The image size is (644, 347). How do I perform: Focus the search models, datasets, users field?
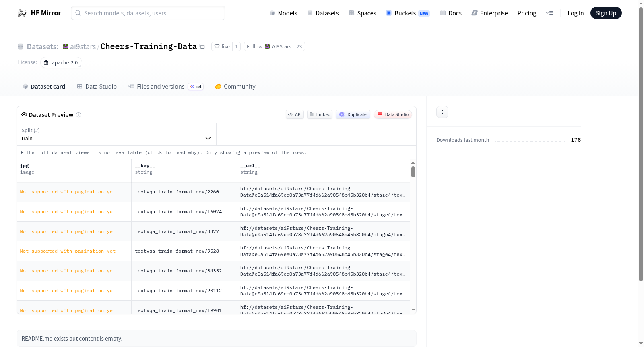tap(148, 13)
